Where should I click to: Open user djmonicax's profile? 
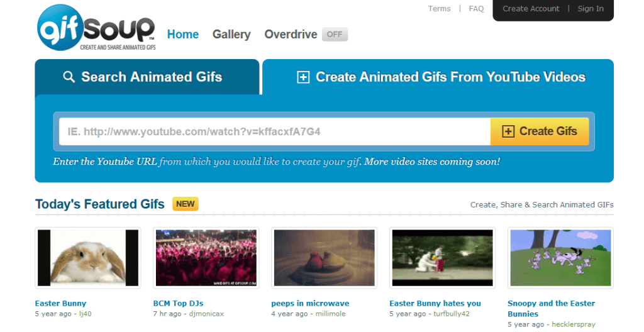pos(206,314)
